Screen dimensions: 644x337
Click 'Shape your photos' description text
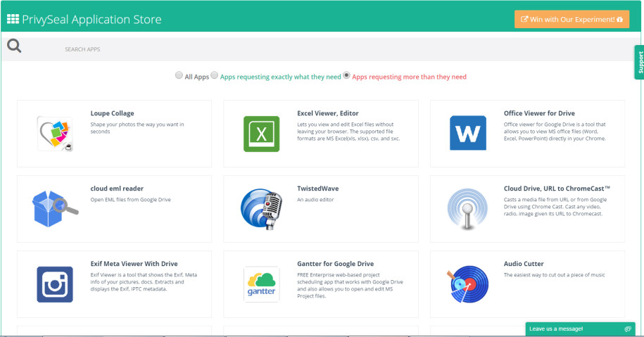click(137, 127)
